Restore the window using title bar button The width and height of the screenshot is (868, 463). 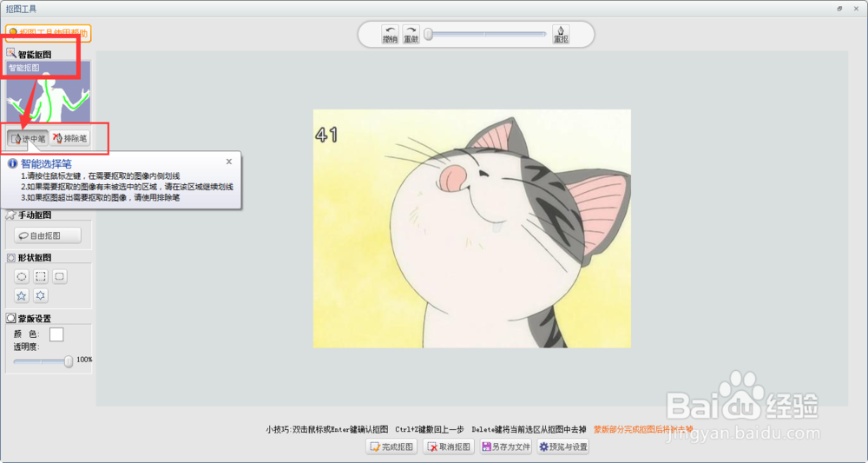click(839, 9)
